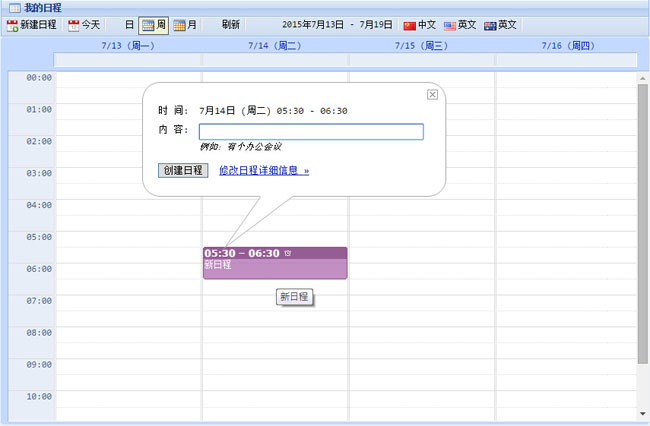Click the 7/16 (周四) 08:00 time slot

pos(565,340)
